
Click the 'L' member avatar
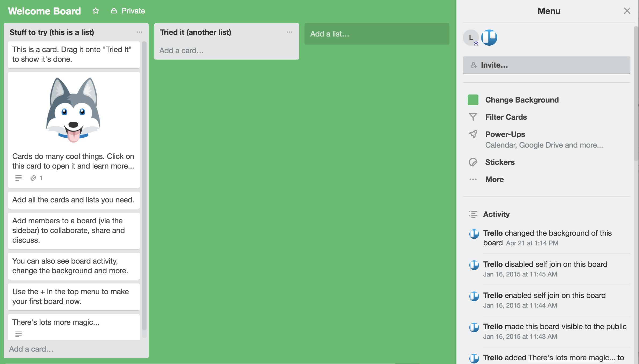click(471, 38)
